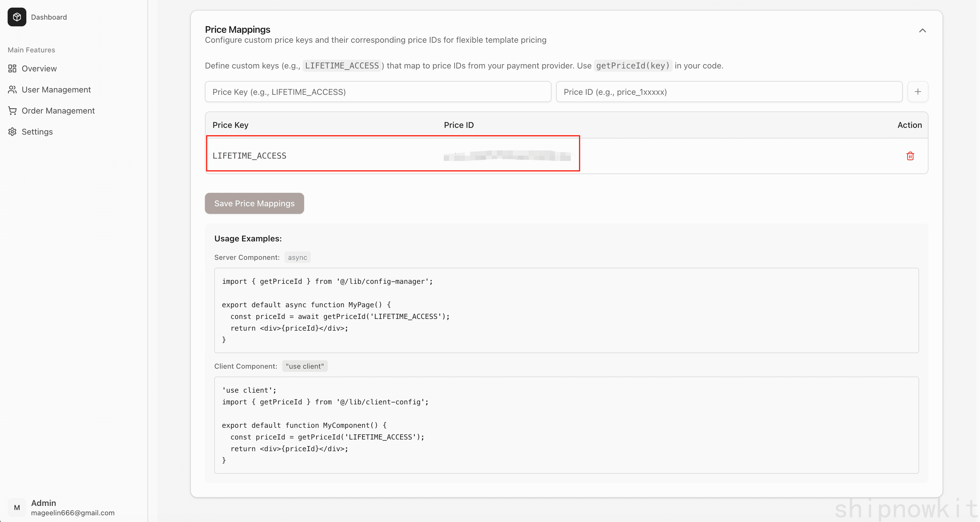Delete LIFETIME_ACCESS mapping via trash icon

tap(910, 156)
